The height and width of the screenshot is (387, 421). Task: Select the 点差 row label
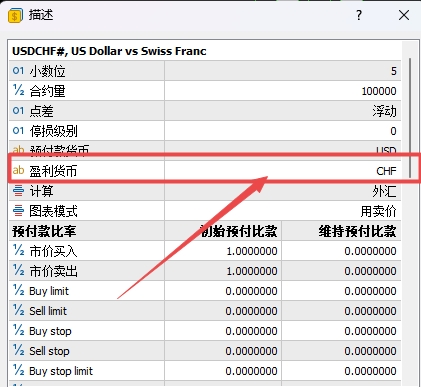tap(41, 111)
